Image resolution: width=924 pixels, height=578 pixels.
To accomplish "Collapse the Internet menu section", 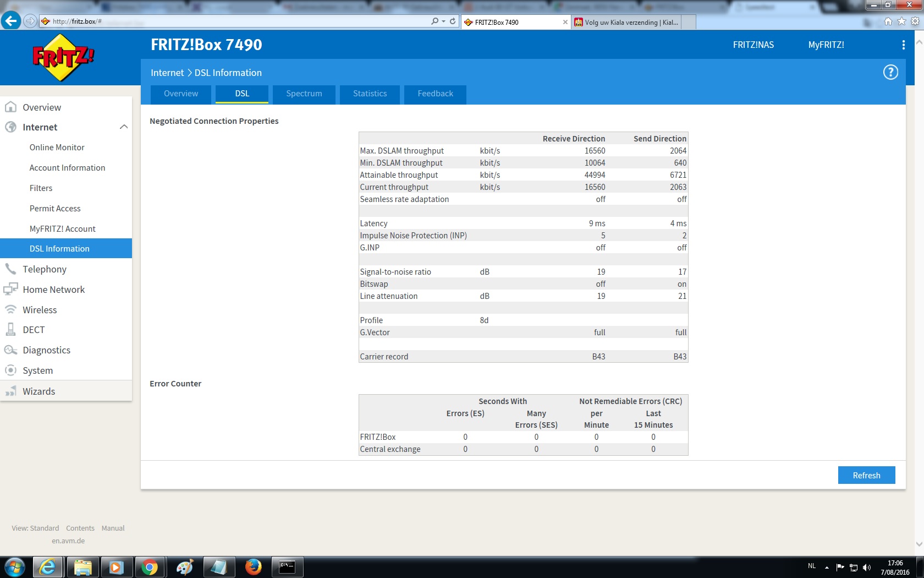I will pos(124,127).
